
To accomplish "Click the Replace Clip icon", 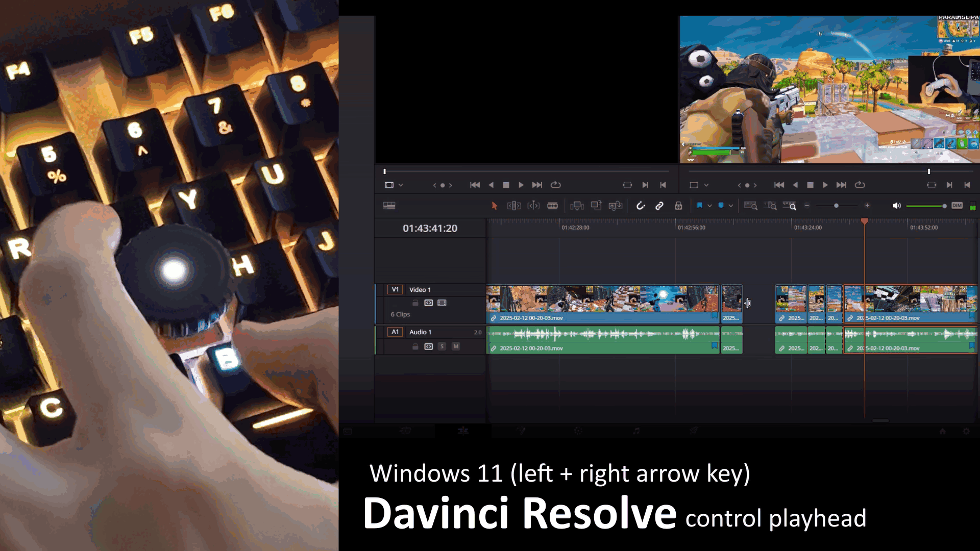I will [x=616, y=206].
